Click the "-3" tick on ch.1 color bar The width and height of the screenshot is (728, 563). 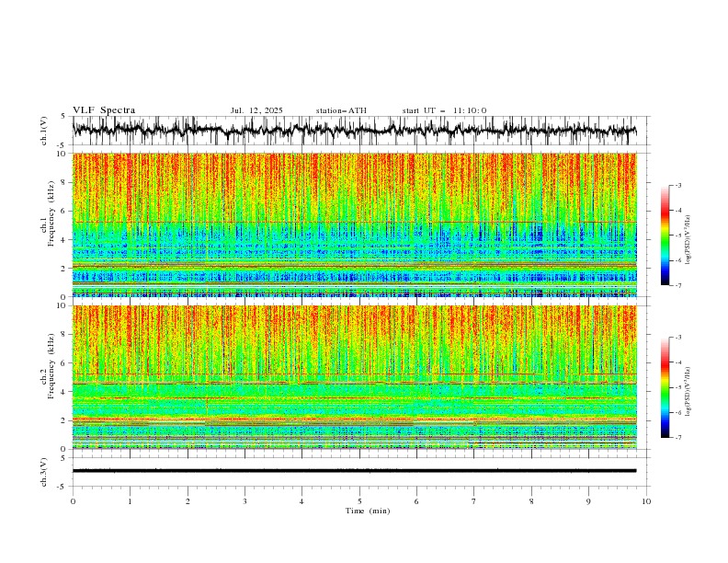[x=678, y=185]
